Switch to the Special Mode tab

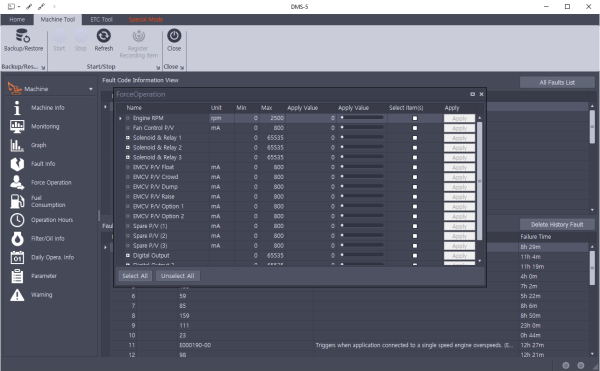point(146,20)
